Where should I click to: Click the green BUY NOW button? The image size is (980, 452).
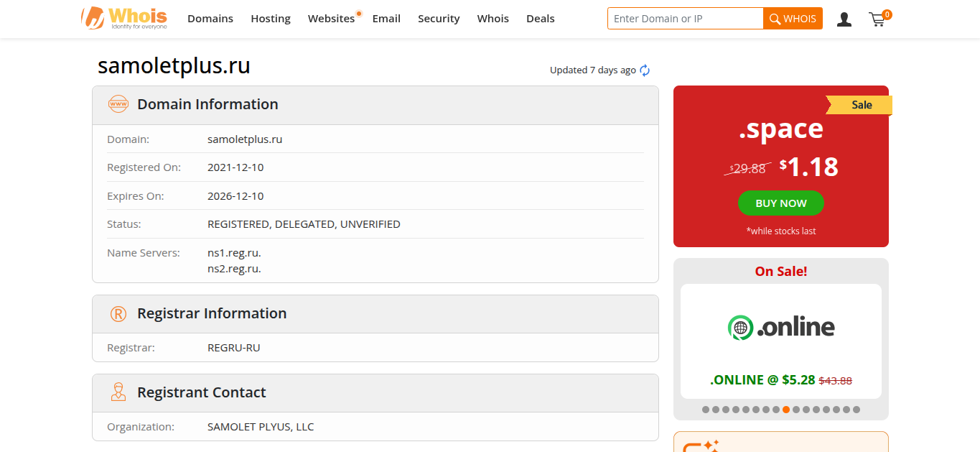781,203
